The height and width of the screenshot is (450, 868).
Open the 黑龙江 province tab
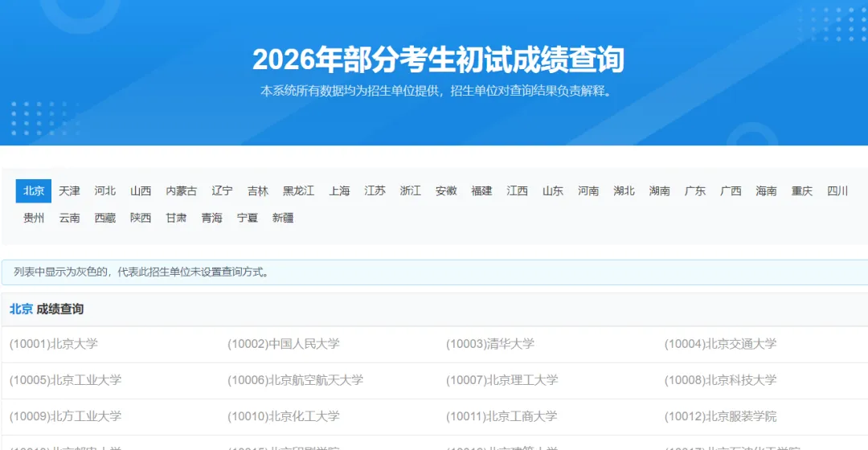[x=298, y=191]
